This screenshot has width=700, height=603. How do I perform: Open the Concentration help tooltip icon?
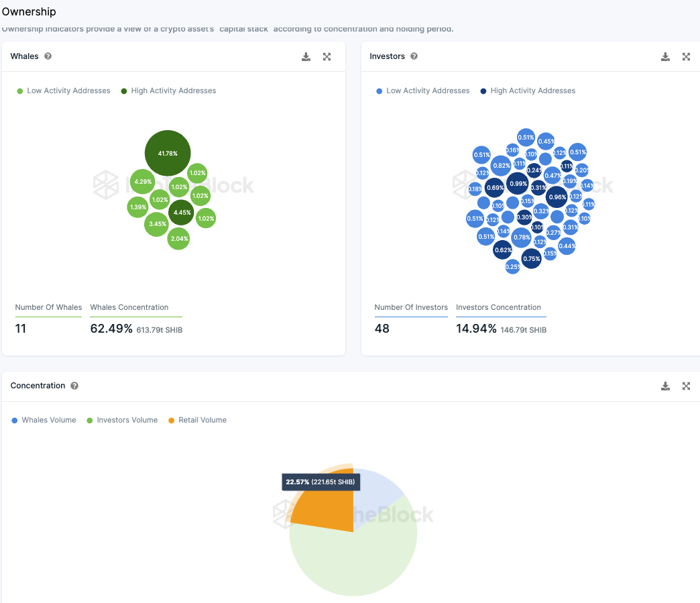(74, 386)
